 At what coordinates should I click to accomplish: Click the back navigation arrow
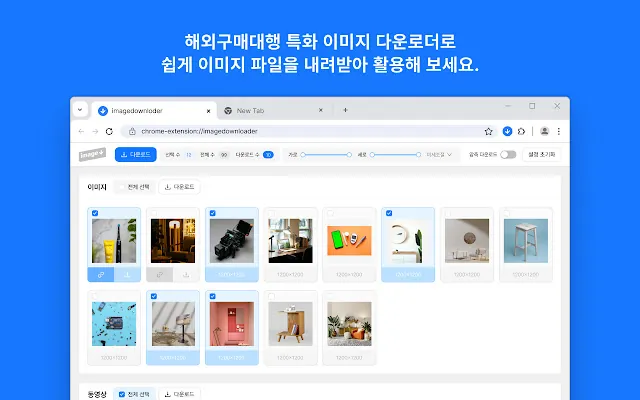[x=81, y=131]
